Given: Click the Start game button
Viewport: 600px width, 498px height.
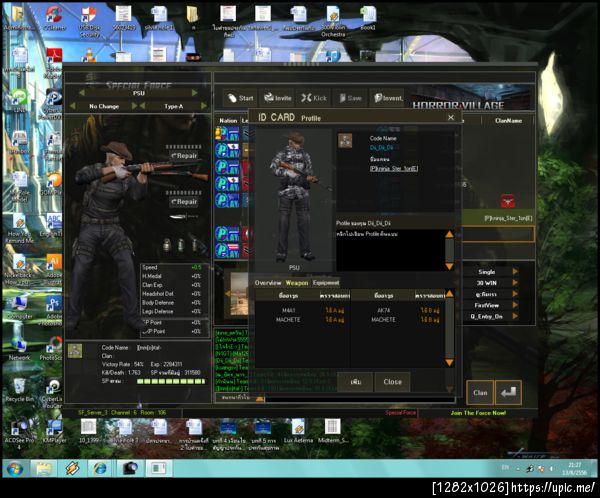Looking at the screenshot, I should pyautogui.click(x=241, y=98).
